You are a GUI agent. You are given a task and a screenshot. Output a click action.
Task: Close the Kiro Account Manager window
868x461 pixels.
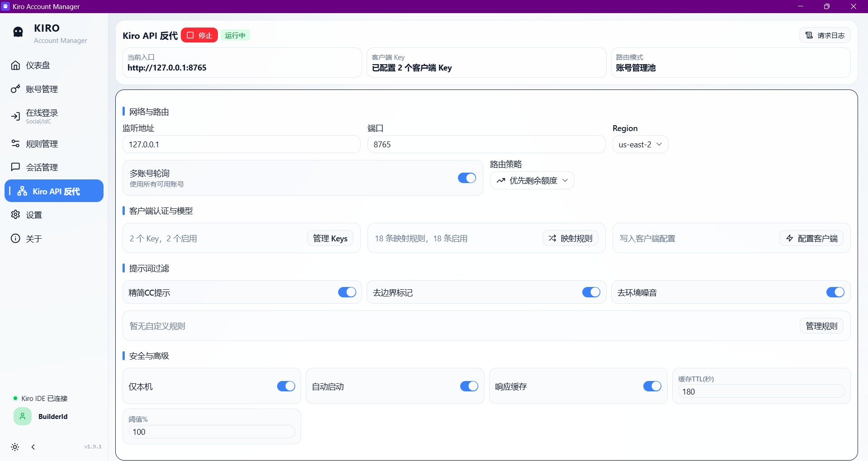853,6
